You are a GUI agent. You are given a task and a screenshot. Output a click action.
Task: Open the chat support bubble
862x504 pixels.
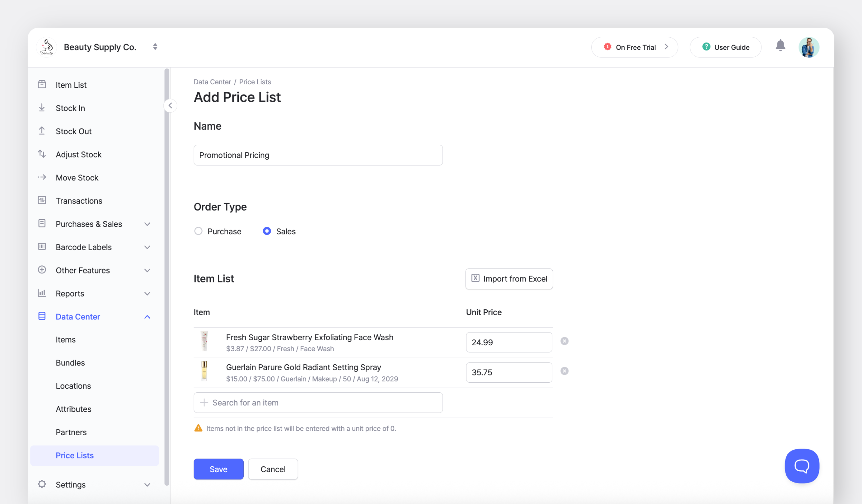pyautogui.click(x=802, y=466)
